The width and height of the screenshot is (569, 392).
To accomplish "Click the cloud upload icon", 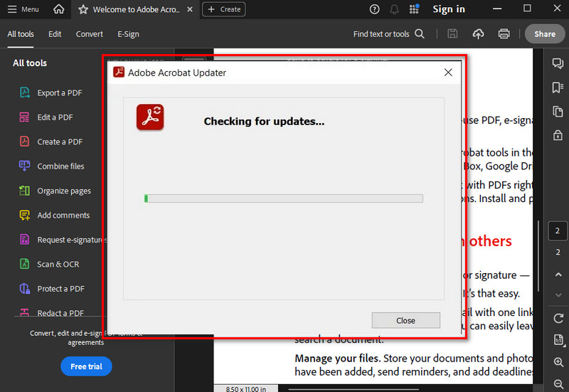I will 479,33.
